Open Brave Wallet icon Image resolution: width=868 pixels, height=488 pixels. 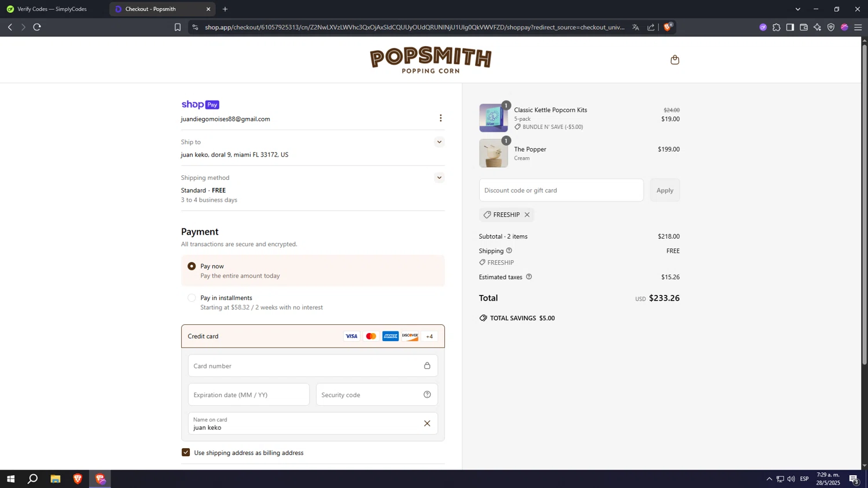(x=804, y=27)
